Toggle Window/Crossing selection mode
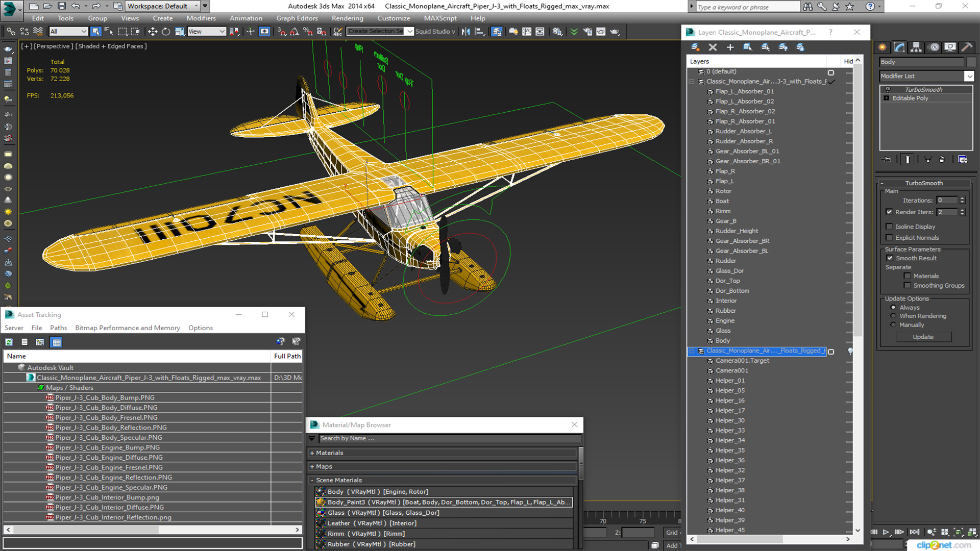 (135, 32)
